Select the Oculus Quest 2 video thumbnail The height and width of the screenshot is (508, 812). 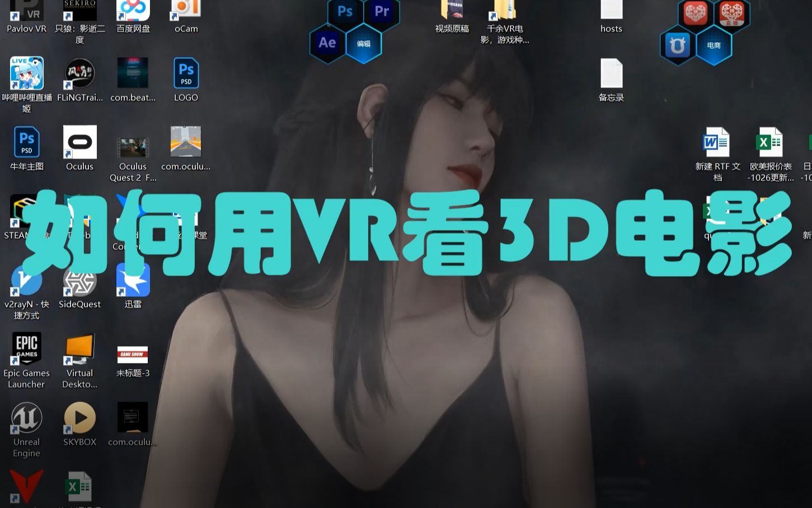point(133,148)
